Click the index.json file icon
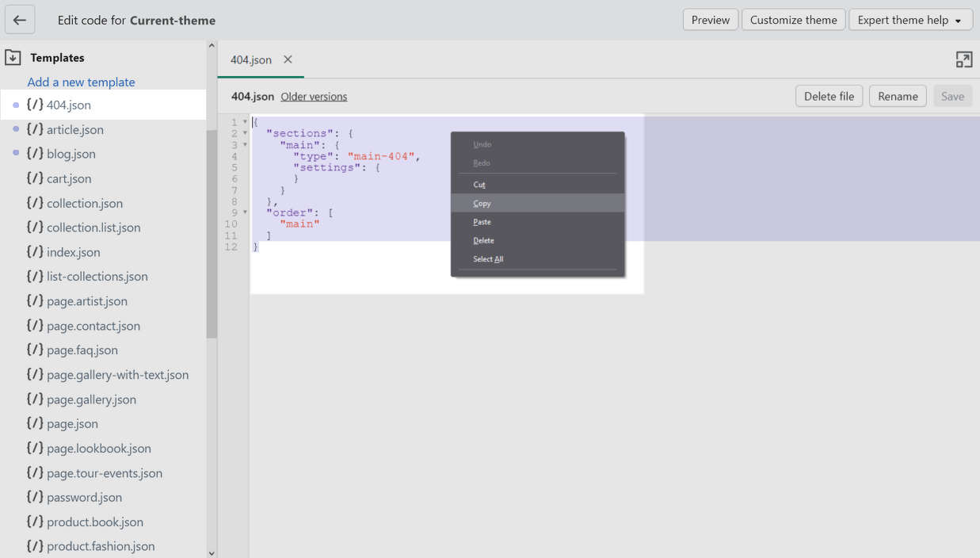Image resolution: width=980 pixels, height=558 pixels. (35, 252)
